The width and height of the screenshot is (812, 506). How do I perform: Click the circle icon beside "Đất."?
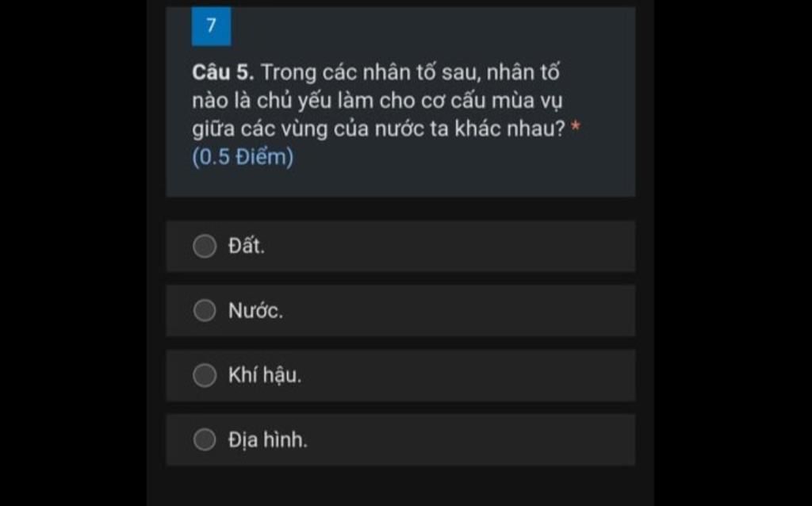(205, 247)
